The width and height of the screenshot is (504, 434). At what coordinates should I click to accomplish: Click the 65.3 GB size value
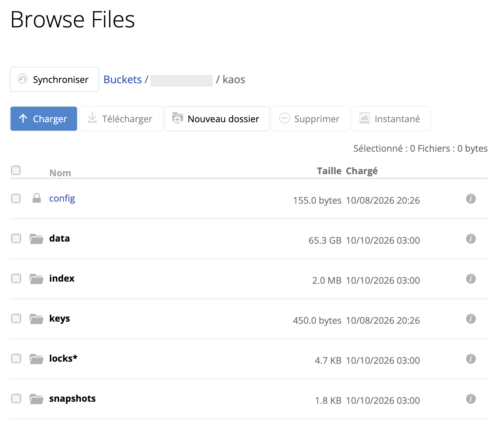tap(325, 241)
